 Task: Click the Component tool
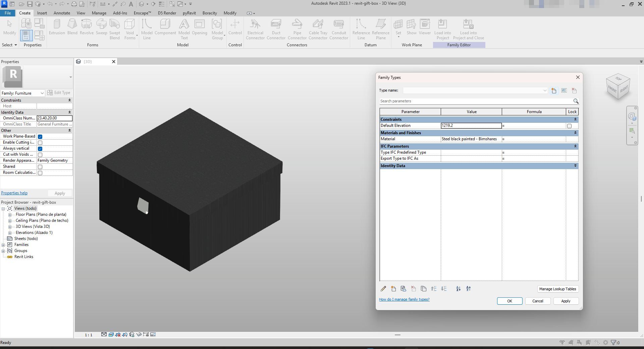click(x=165, y=27)
